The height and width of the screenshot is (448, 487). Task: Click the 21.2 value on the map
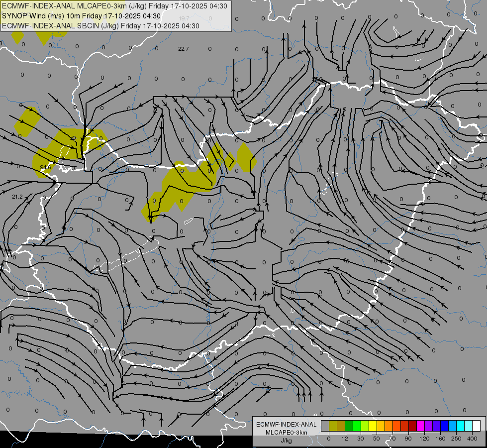17,197
